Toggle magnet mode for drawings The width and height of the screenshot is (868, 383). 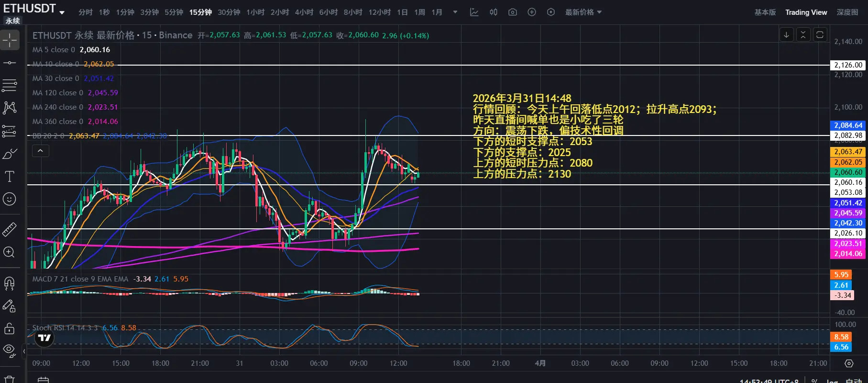click(x=10, y=283)
